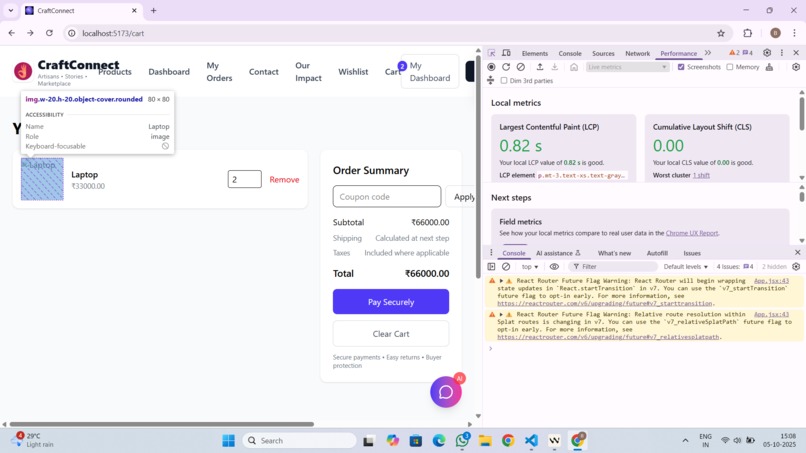Image resolution: width=806 pixels, height=453 pixels.
Task: Open Visual Studio Code from the taskbar
Action: click(531, 440)
